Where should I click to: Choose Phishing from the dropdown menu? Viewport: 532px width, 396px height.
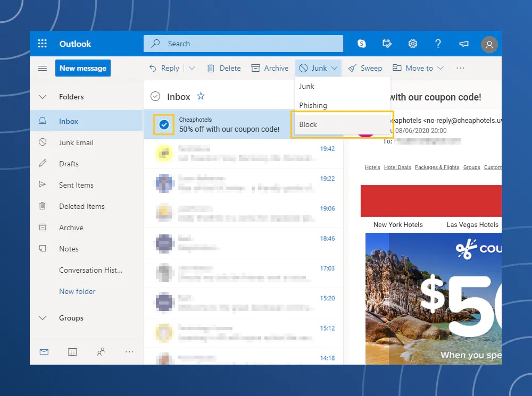pyautogui.click(x=343, y=105)
